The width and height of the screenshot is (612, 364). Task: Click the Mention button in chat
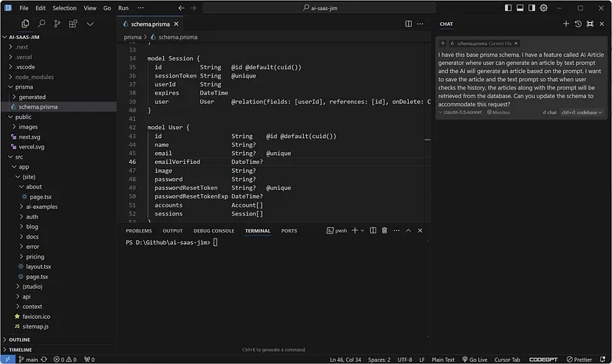pyautogui.click(x=500, y=112)
